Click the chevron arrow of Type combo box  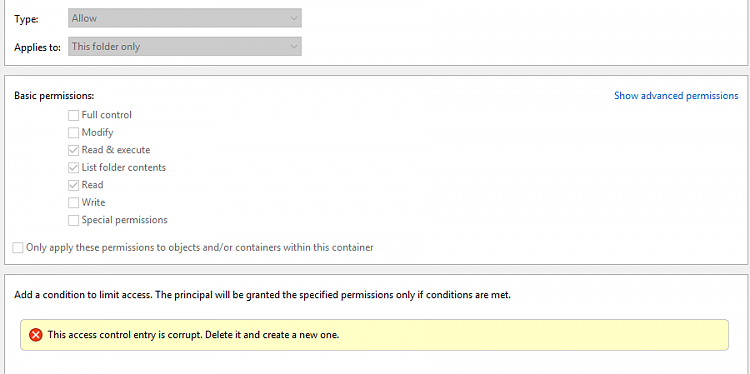tap(294, 18)
